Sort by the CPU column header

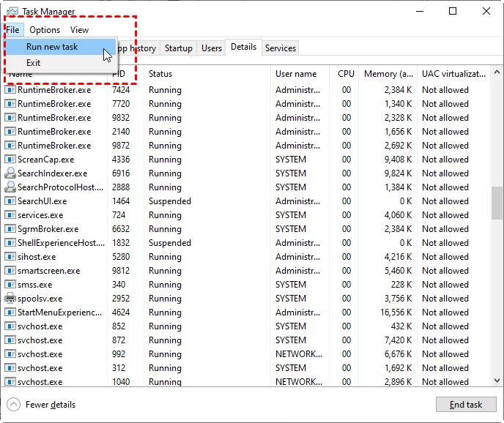(x=346, y=74)
